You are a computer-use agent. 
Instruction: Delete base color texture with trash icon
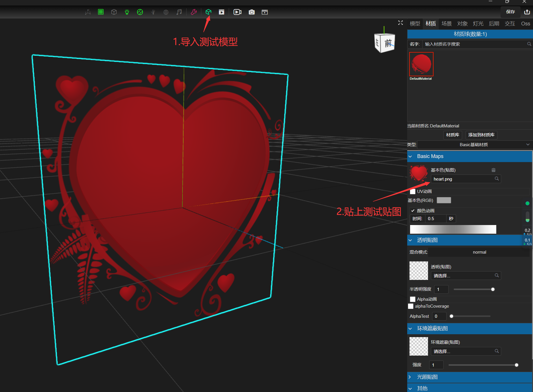(494, 170)
